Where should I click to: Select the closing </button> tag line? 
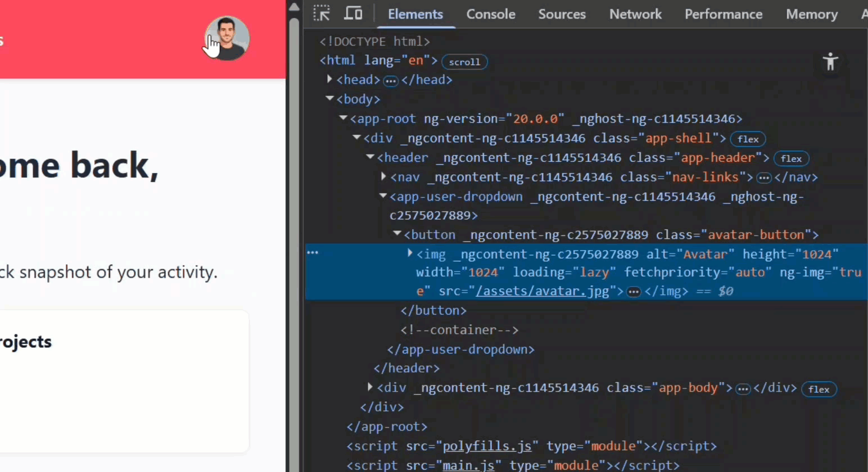[x=433, y=310]
